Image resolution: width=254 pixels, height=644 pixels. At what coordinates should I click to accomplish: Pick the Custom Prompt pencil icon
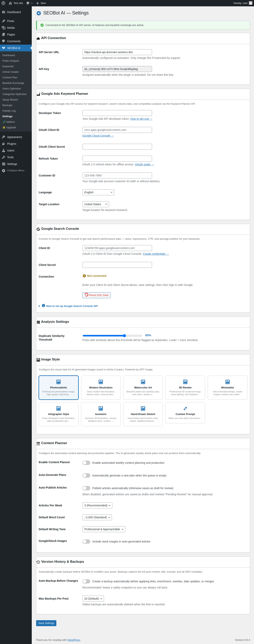click(x=185, y=408)
